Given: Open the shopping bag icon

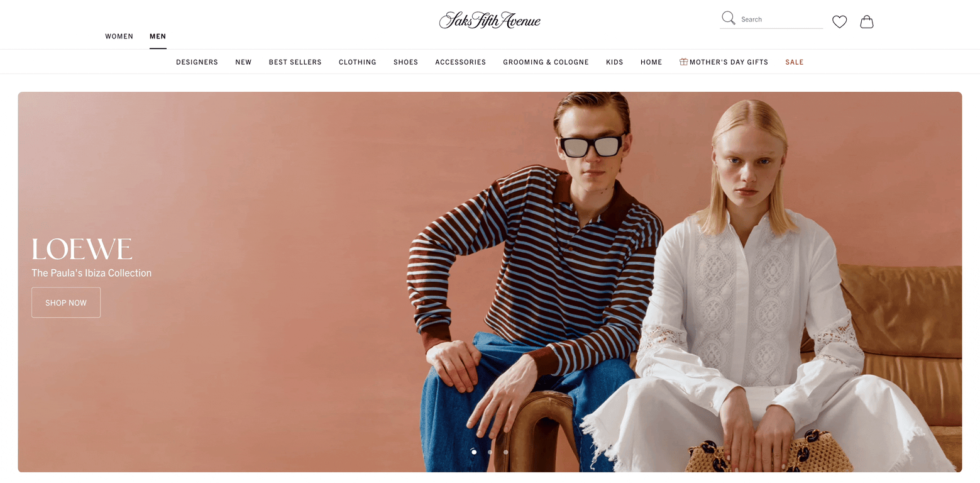Looking at the screenshot, I should pyautogui.click(x=866, y=22).
